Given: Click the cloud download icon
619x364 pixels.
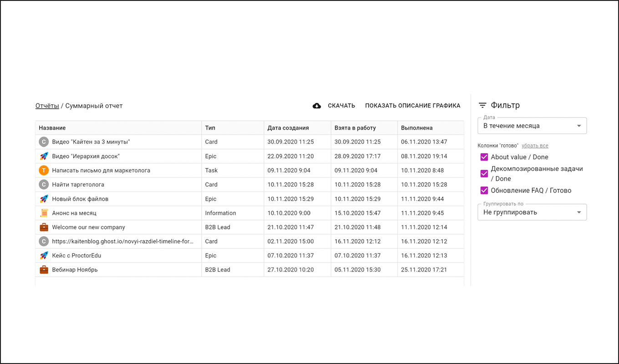Looking at the screenshot, I should point(317,106).
